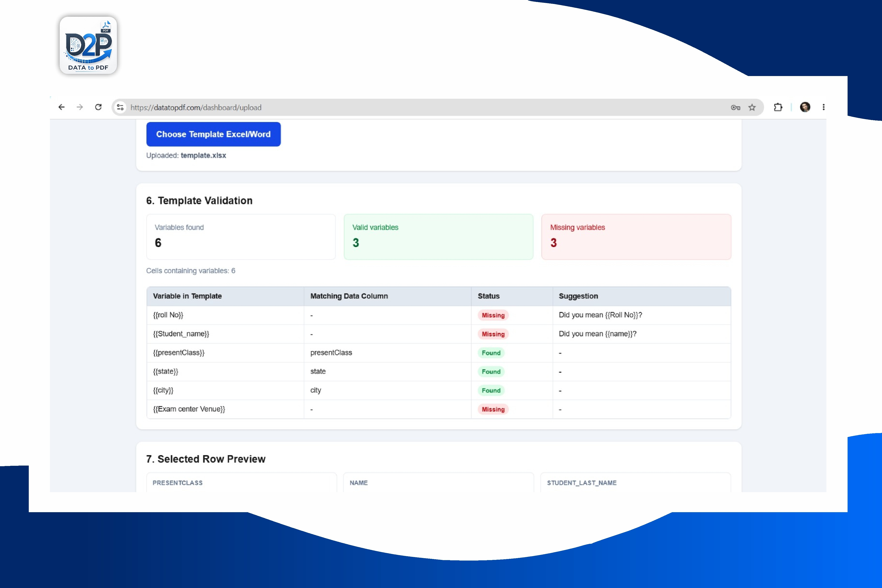Click the Variable in Template column header
882x588 pixels.
tap(187, 296)
